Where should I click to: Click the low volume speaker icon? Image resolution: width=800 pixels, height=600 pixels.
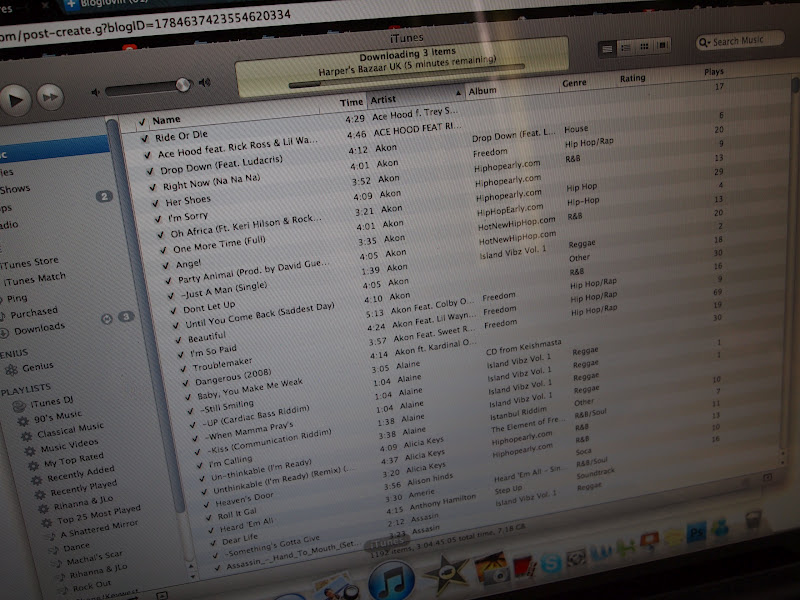pos(95,92)
